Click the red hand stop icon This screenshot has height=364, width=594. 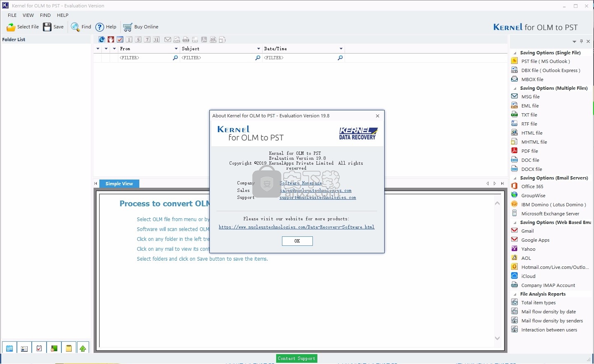(111, 40)
